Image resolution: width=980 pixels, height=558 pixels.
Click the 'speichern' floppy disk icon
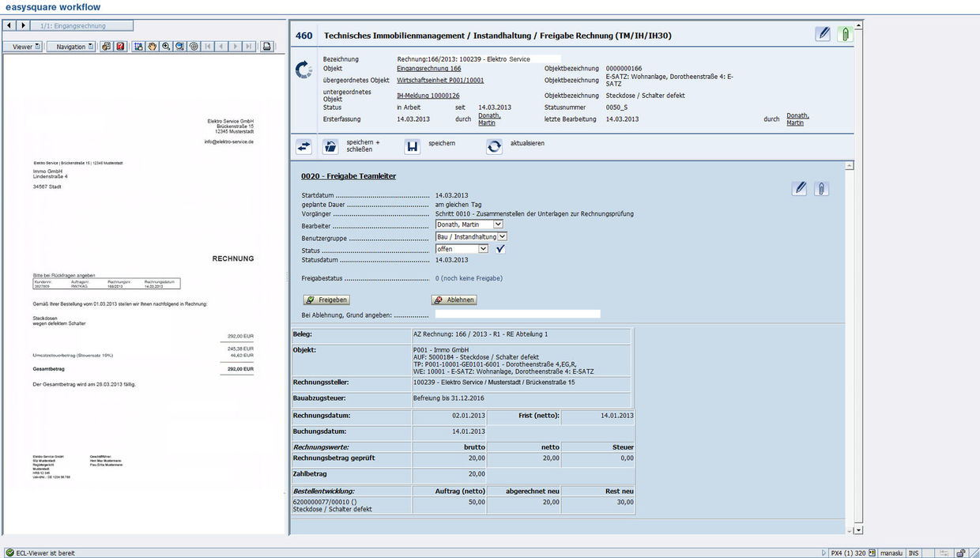[x=412, y=147]
